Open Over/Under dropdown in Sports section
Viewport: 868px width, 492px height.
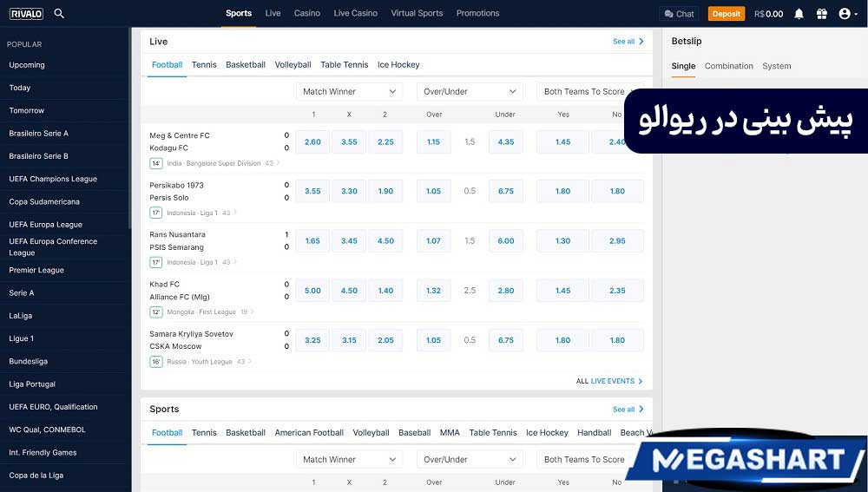tap(470, 459)
